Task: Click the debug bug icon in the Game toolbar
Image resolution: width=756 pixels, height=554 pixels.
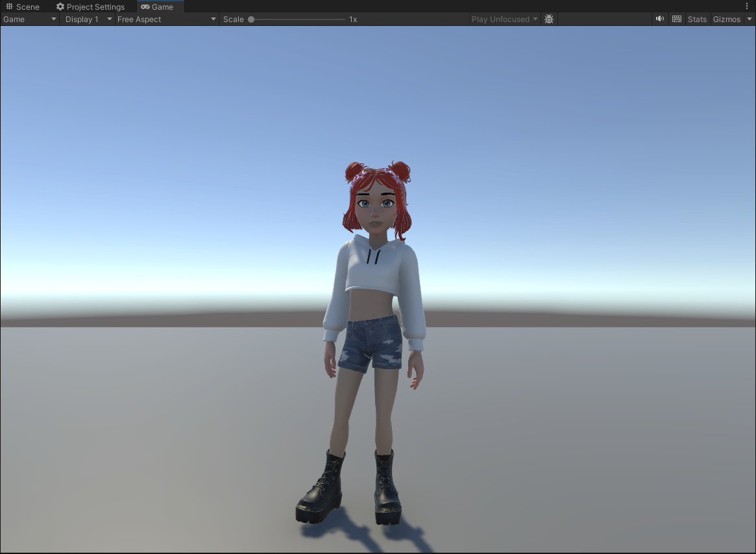Action: (549, 19)
